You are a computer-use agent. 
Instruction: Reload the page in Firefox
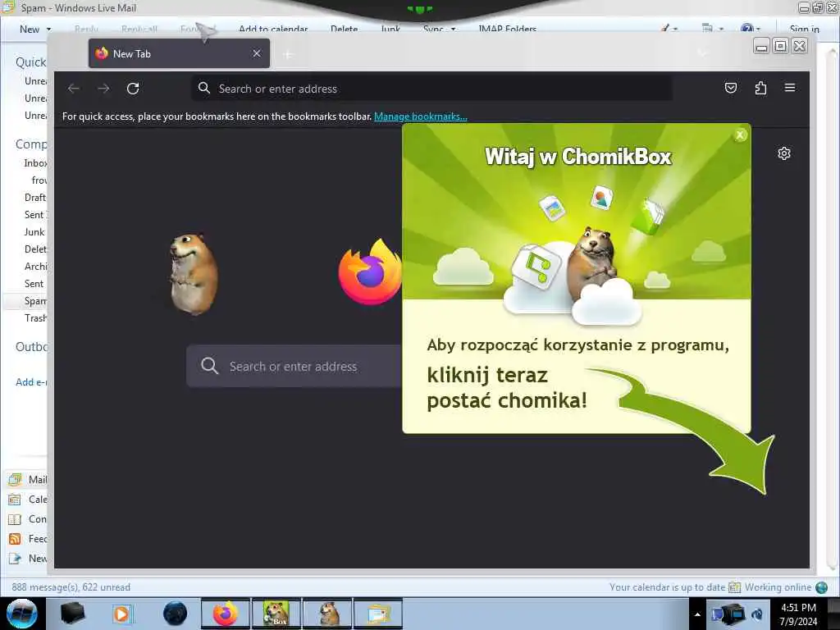click(133, 89)
